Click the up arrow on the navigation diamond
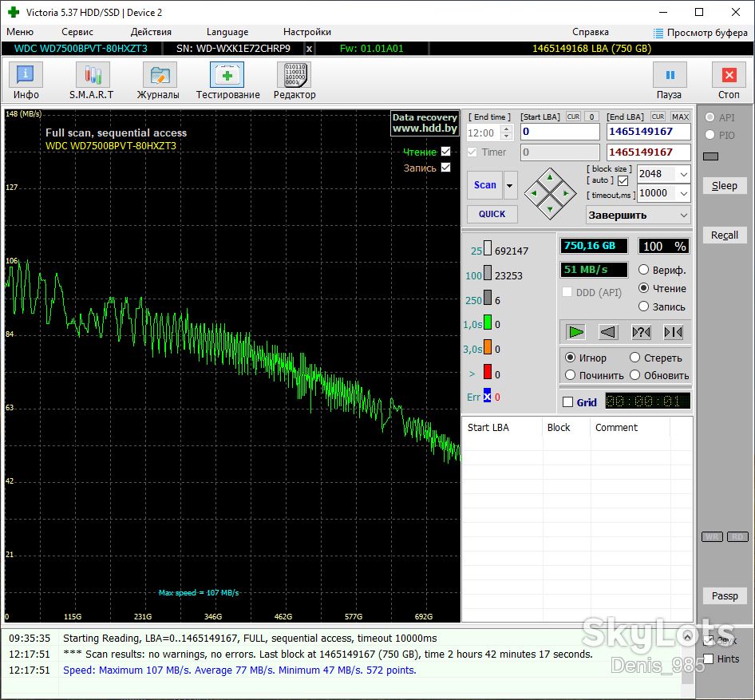The width and height of the screenshot is (755, 700). click(x=550, y=177)
